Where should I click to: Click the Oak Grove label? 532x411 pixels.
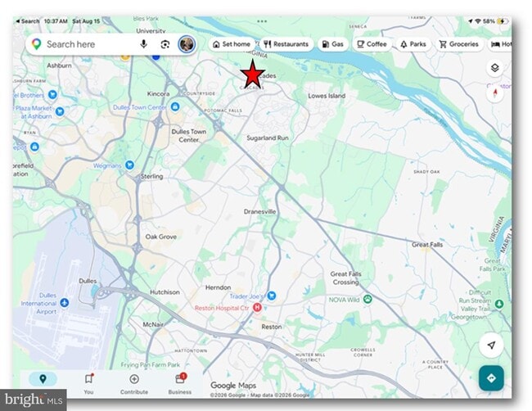(x=160, y=237)
